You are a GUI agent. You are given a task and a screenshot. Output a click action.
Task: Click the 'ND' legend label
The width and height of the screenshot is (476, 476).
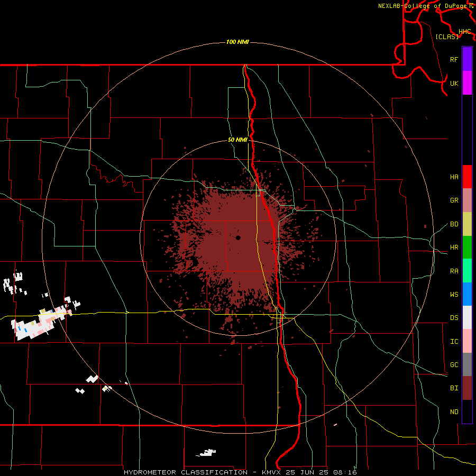click(x=454, y=412)
